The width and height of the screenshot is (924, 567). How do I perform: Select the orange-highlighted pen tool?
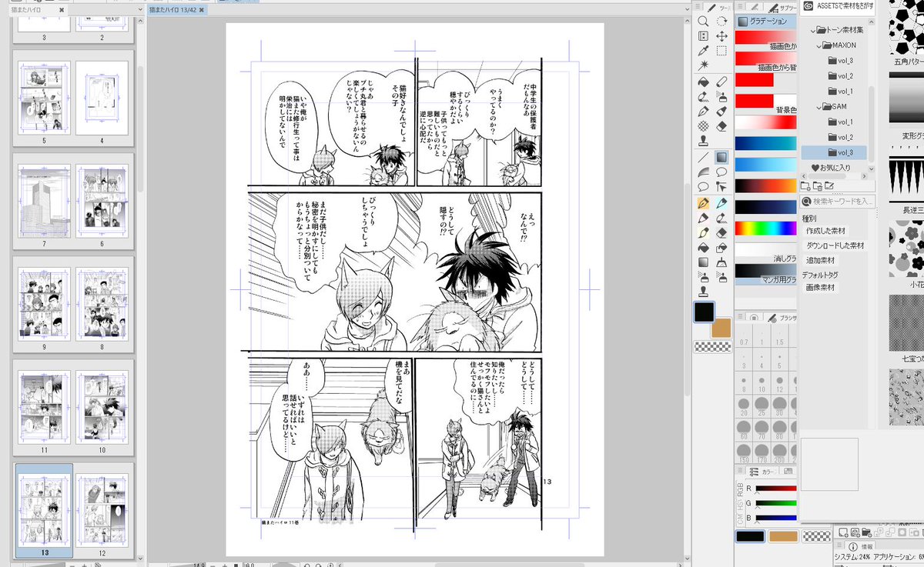pos(703,203)
